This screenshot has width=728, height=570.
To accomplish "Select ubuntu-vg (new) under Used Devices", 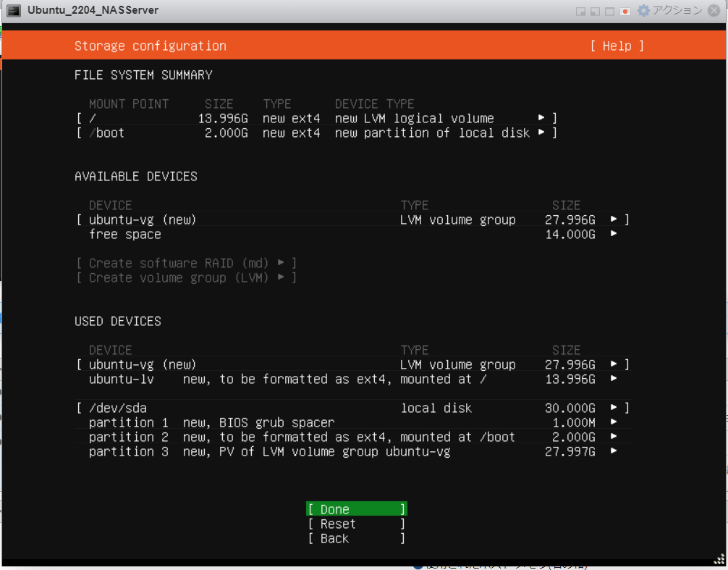I will coord(352,365).
